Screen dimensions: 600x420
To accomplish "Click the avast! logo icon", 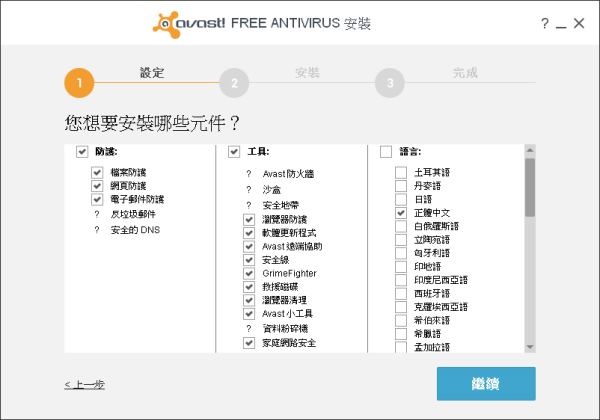I will (166, 25).
